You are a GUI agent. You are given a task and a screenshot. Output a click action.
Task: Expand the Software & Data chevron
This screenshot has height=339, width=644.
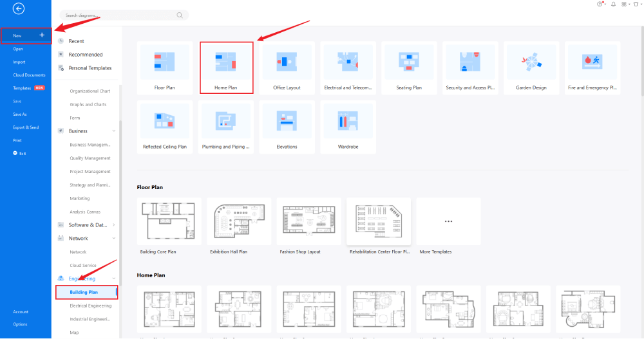tap(114, 225)
